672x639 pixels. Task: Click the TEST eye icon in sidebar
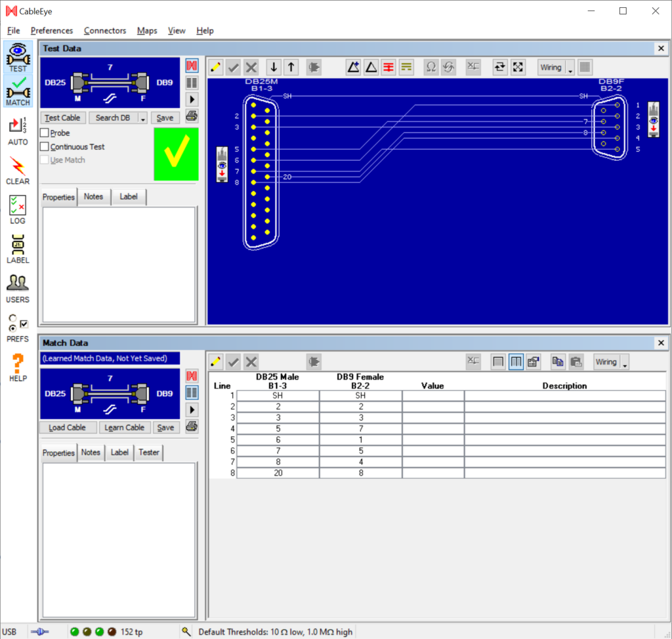click(18, 57)
